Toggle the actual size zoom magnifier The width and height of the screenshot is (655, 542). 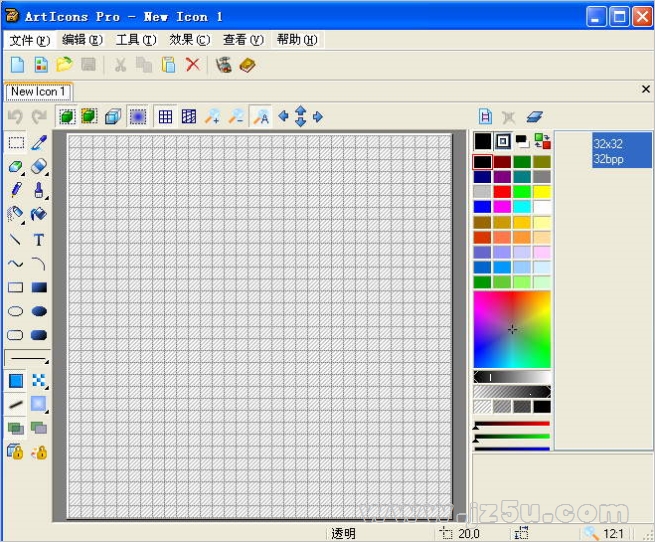(261, 117)
